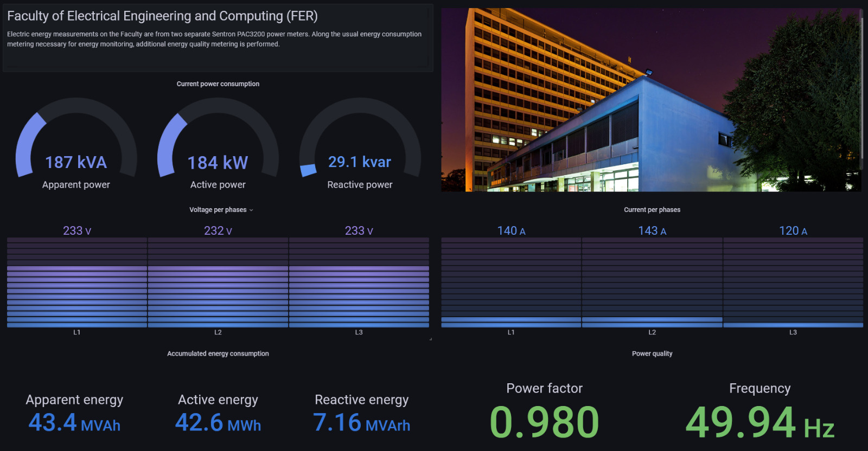The width and height of the screenshot is (868, 451).
Task: Click the resize handle of Voltage panel
Action: [431, 339]
